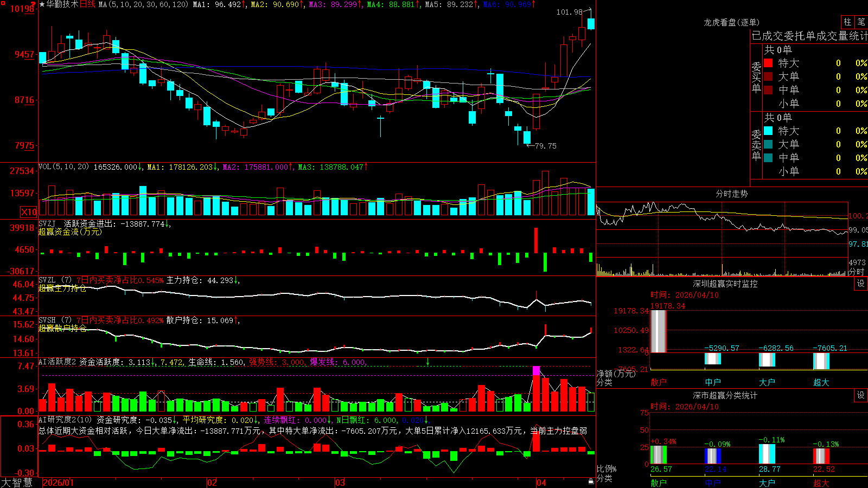Click the 委买单 vertical label
This screenshot has height=488, width=868.
(756, 77)
